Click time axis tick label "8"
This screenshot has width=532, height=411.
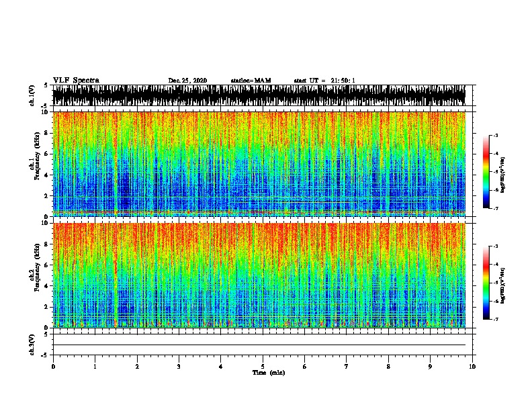(388, 366)
